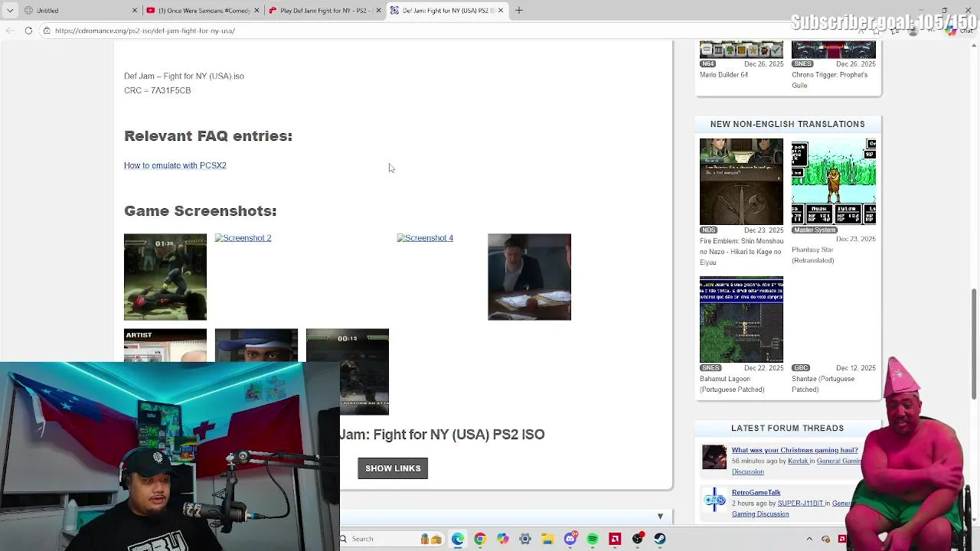Open SUPER-J11DIT user profile link
The height and width of the screenshot is (551, 980).
pyautogui.click(x=800, y=504)
